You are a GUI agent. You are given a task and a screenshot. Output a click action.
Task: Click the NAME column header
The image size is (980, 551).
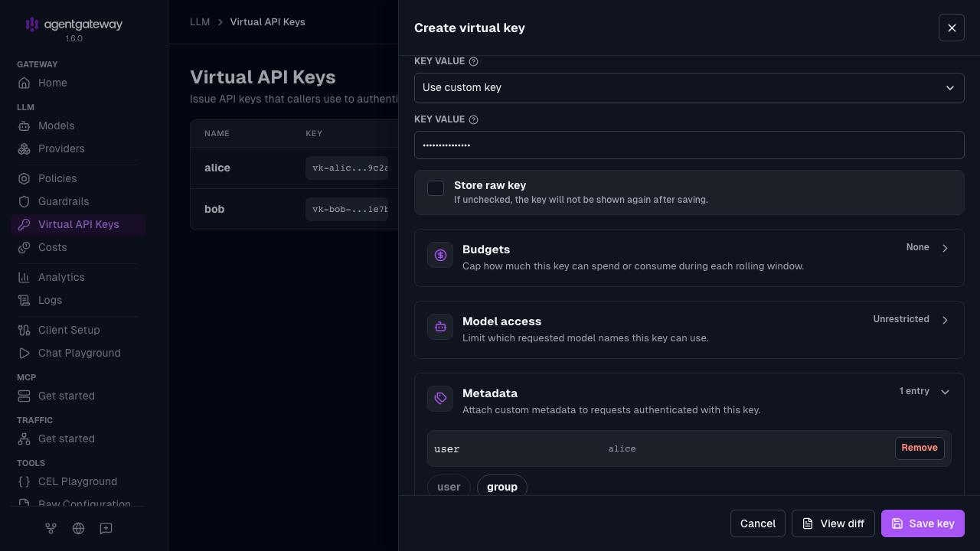[217, 133]
